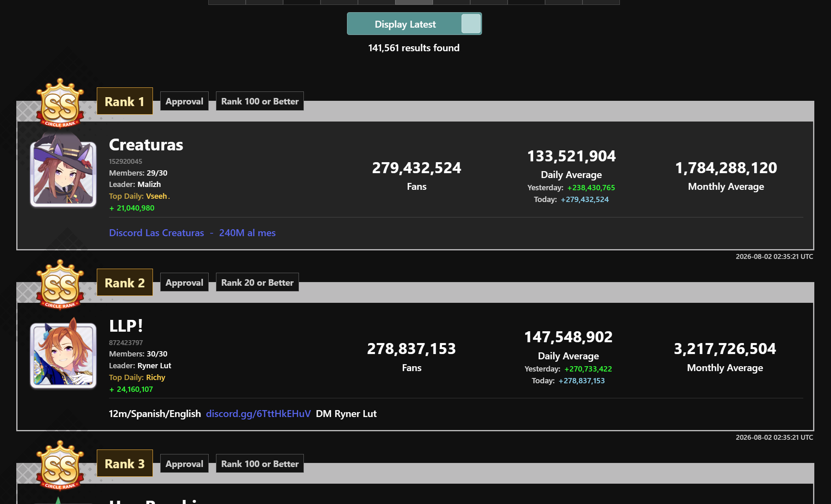Click the 278,837,153 Fans total
The image size is (831, 504).
tap(412, 349)
